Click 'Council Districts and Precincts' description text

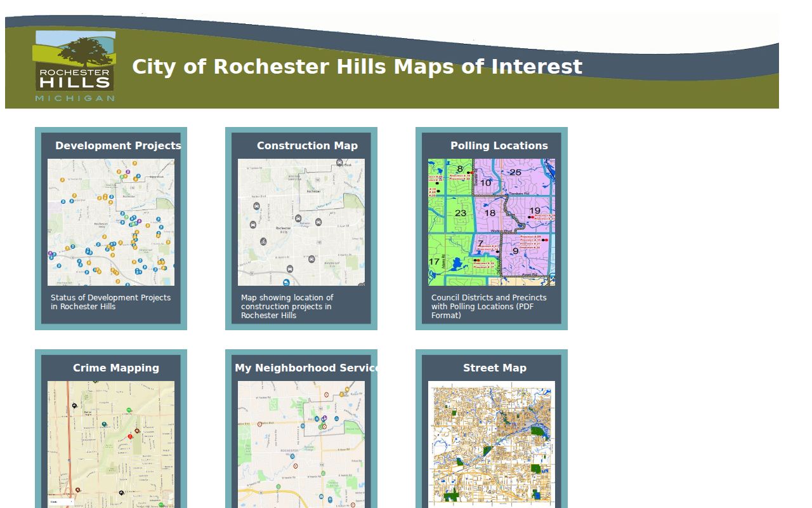[x=489, y=306]
